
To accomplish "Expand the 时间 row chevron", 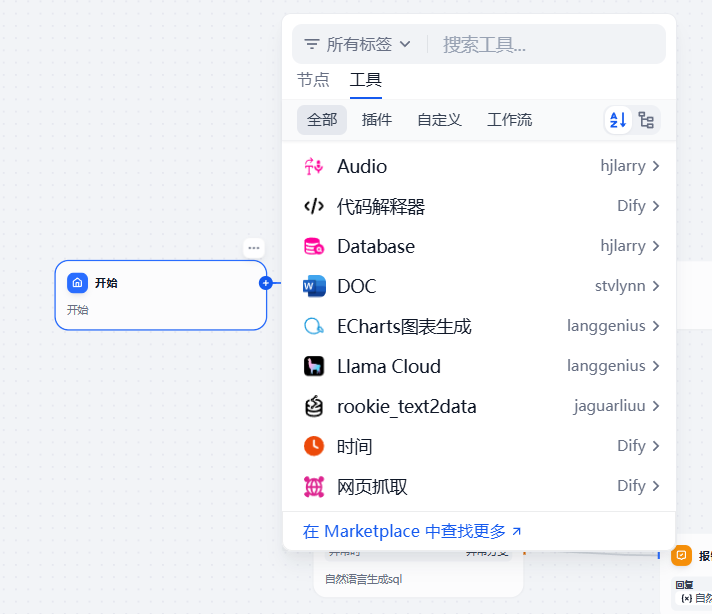I will 655,446.
